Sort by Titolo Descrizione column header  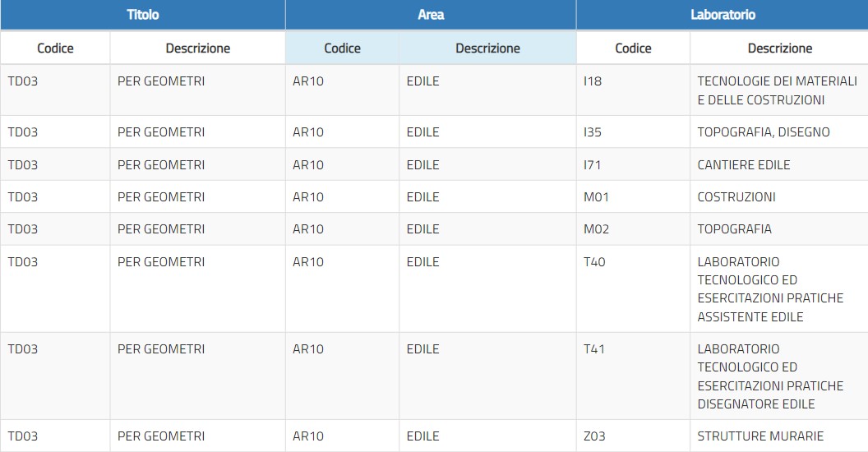tap(197, 48)
